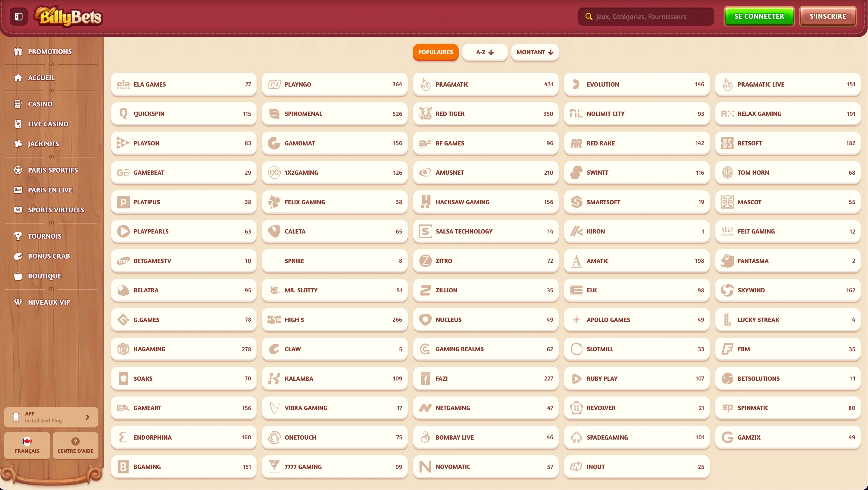Click the Lucky Streak label
Viewport: 868px width, 490px height.
[758, 320]
